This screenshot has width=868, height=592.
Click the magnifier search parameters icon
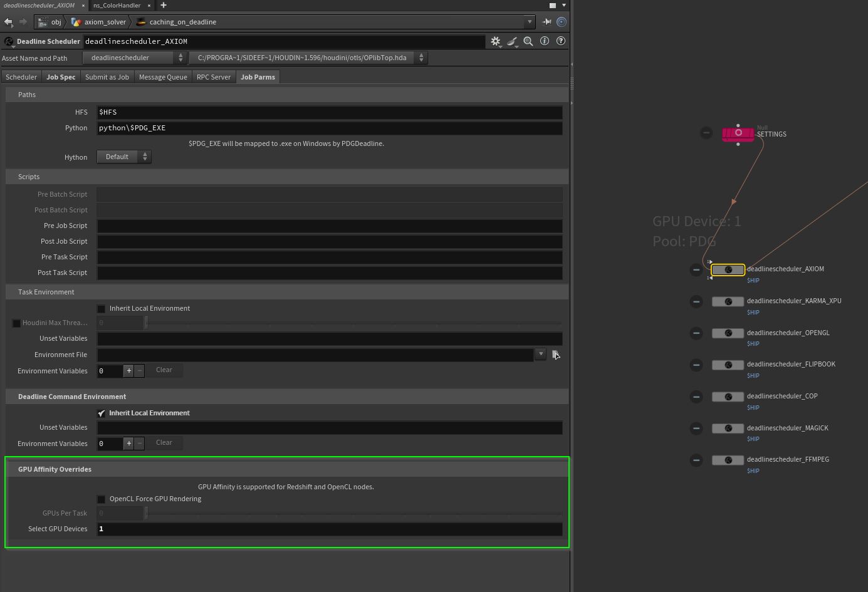tap(528, 41)
